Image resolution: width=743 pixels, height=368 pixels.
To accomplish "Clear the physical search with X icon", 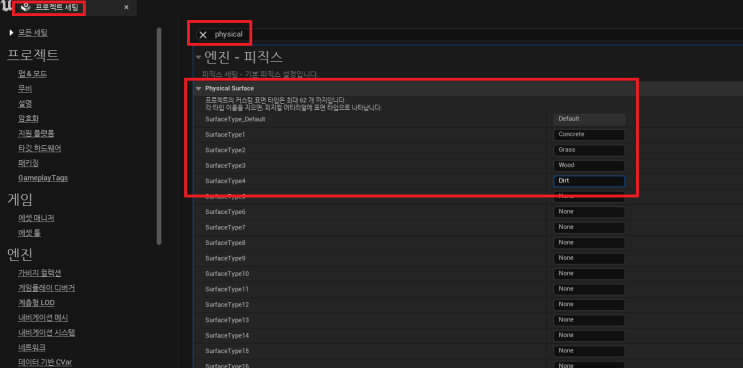I will pos(203,35).
